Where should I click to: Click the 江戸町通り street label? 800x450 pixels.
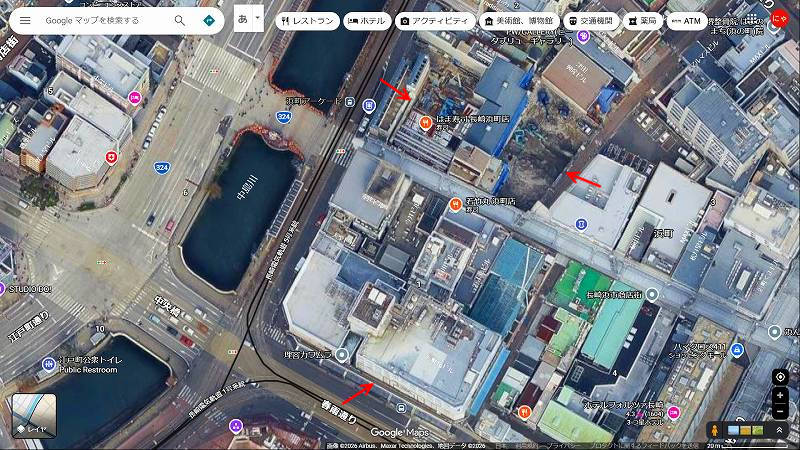coord(29,326)
